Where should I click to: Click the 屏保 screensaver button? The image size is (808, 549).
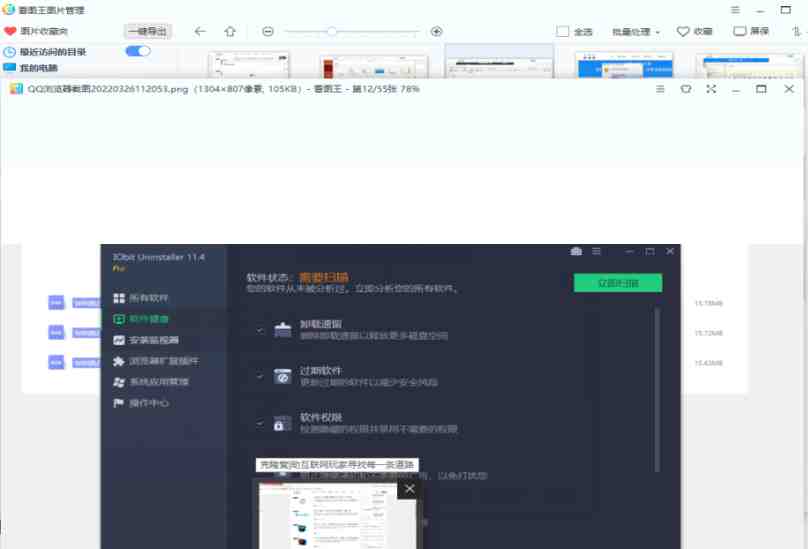[751, 31]
